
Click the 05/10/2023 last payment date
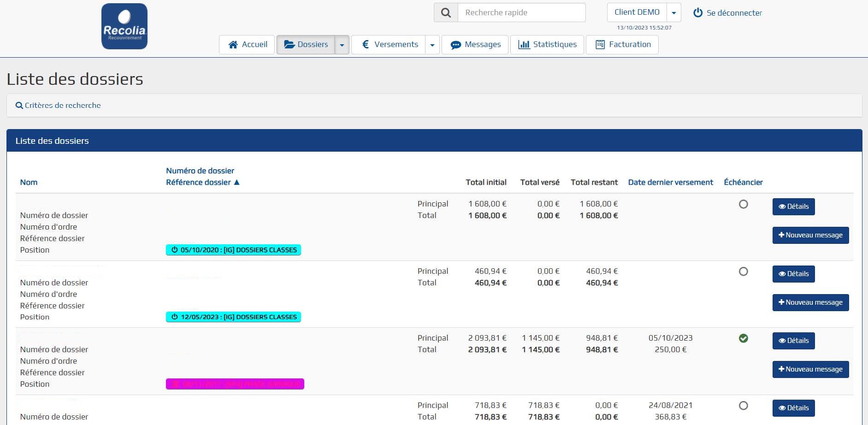670,338
